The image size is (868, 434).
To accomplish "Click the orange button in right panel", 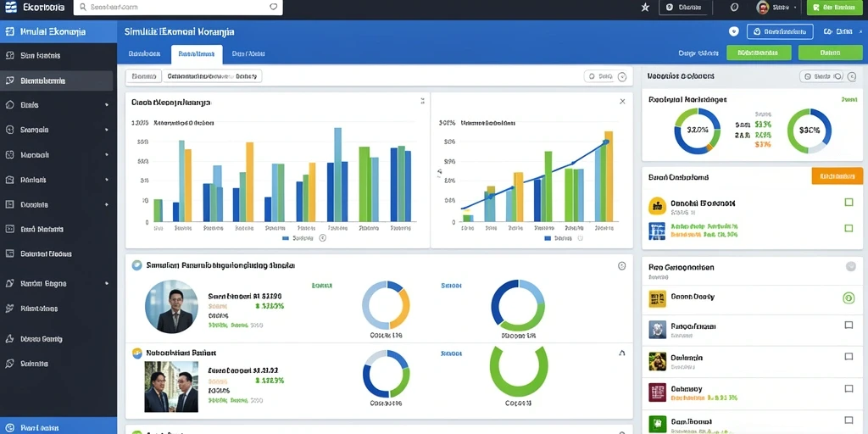I will (837, 176).
